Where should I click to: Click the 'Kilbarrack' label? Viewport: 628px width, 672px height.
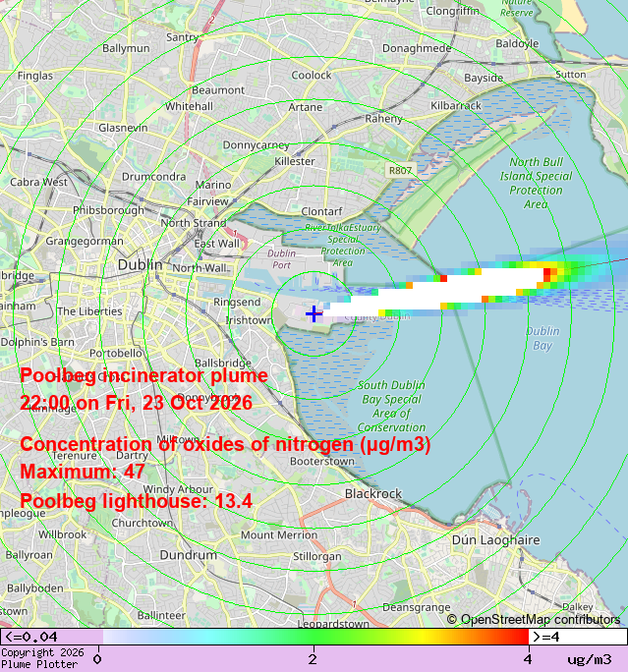456,105
